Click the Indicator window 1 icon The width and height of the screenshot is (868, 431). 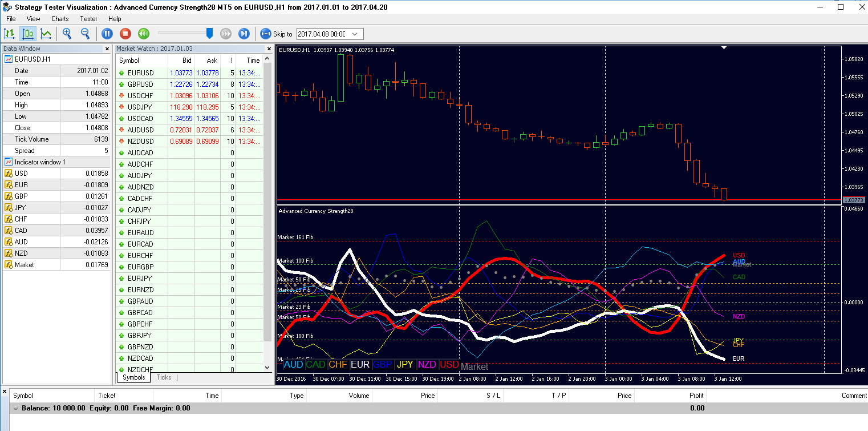tap(9, 162)
